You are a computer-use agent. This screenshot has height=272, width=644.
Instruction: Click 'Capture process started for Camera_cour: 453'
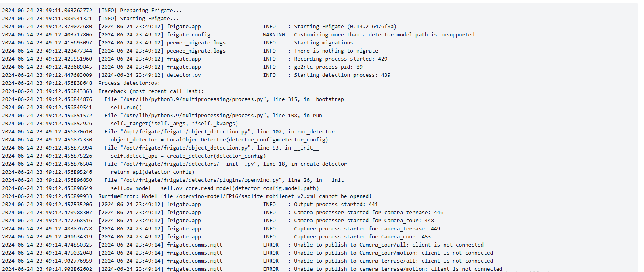tap(362, 237)
